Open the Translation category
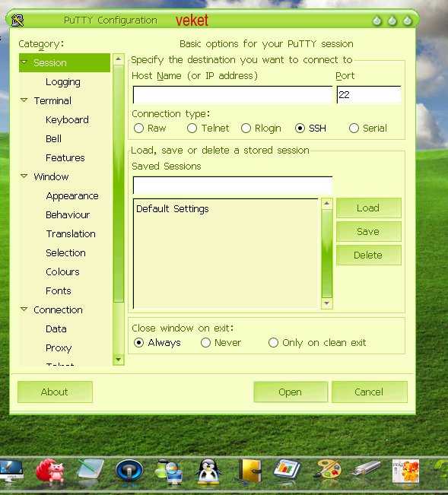Viewport: 448px width, 495px height. click(71, 234)
